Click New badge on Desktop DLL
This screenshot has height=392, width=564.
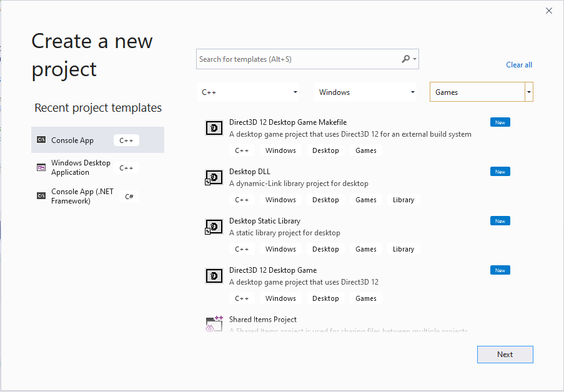500,172
